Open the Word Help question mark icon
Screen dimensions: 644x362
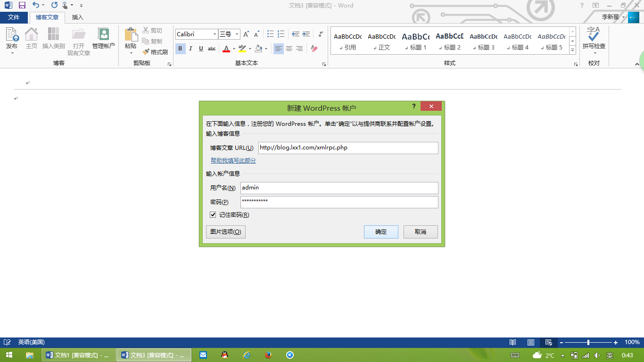click(582, 5)
